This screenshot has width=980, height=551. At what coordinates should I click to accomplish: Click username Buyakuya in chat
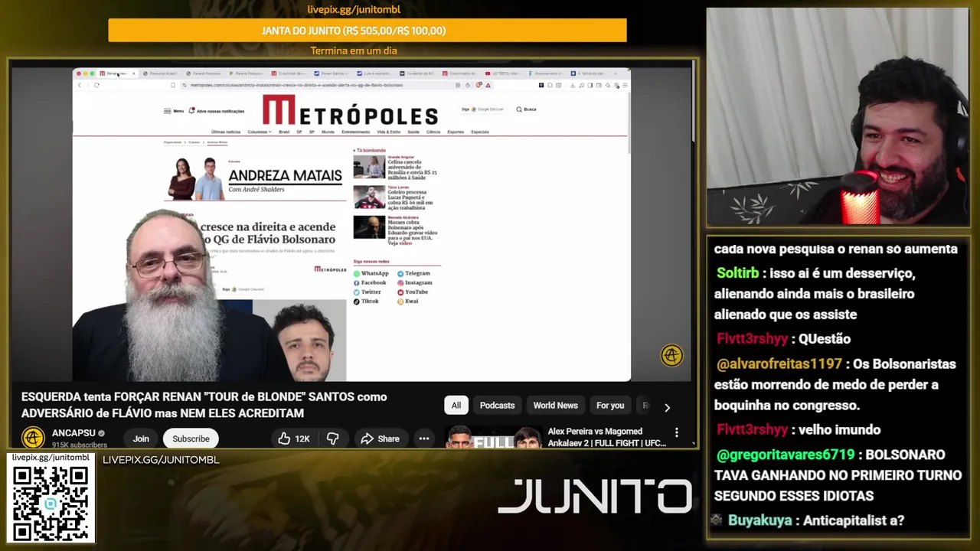coord(759,520)
